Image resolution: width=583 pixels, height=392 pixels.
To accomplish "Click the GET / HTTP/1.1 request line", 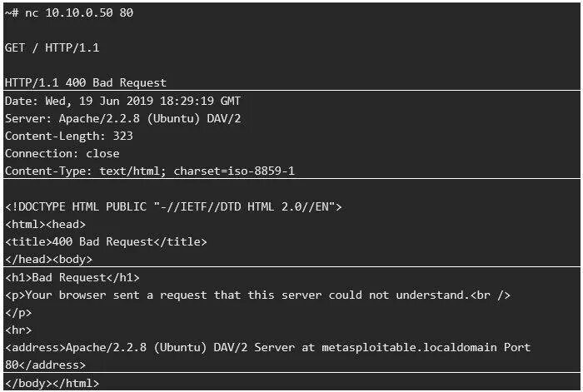I will pyautogui.click(x=52, y=47).
